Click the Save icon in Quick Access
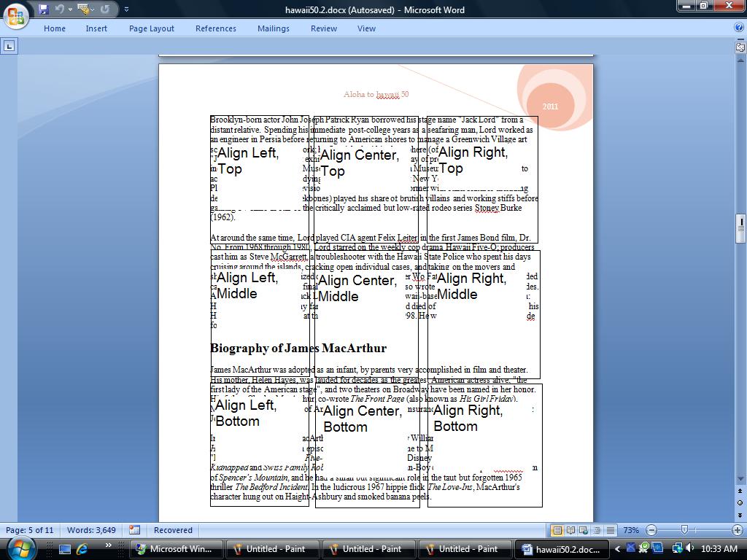 (43, 9)
